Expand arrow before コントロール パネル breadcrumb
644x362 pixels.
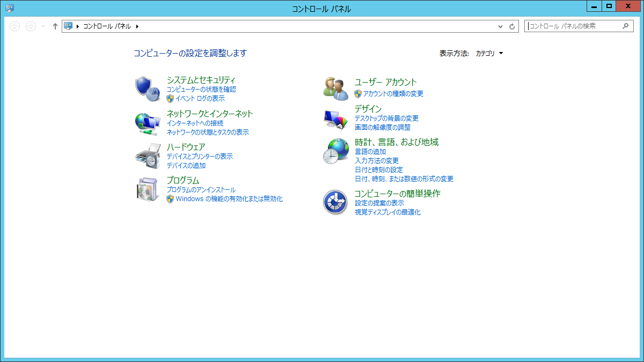coord(78,26)
